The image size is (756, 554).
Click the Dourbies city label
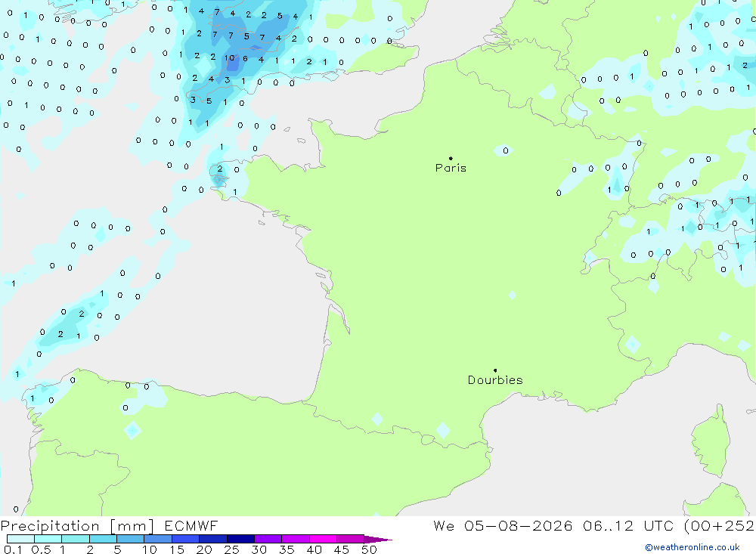(495, 380)
